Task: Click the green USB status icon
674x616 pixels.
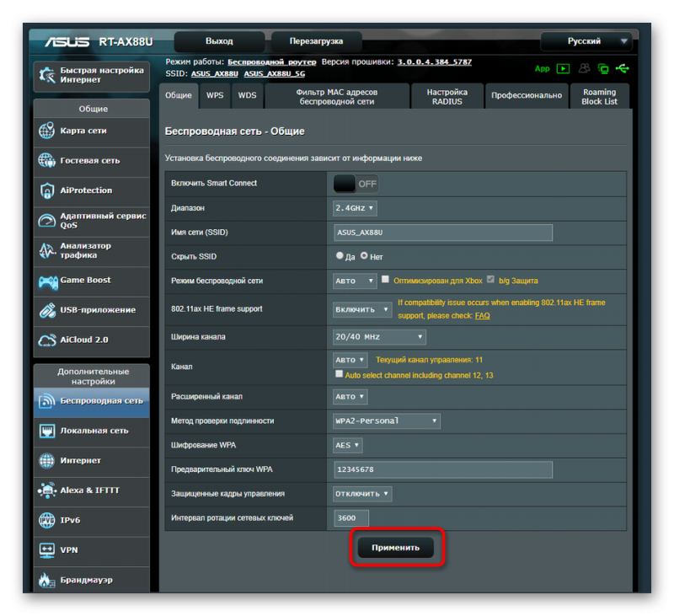Action: (x=622, y=68)
